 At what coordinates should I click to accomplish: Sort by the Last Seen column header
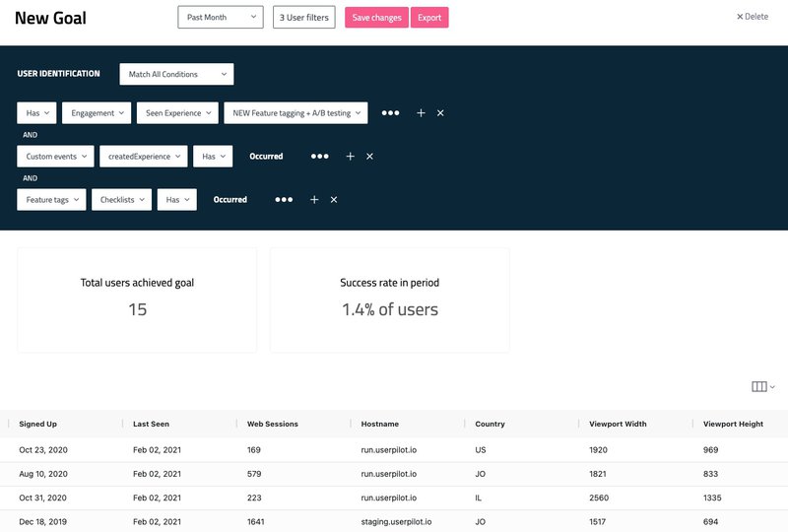pos(151,424)
